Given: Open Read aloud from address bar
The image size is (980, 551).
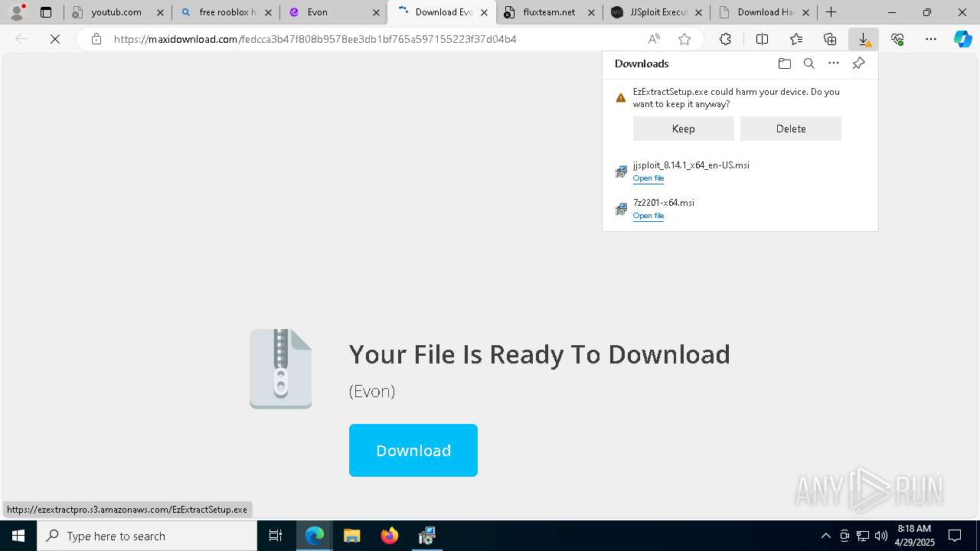Looking at the screenshot, I should (654, 39).
